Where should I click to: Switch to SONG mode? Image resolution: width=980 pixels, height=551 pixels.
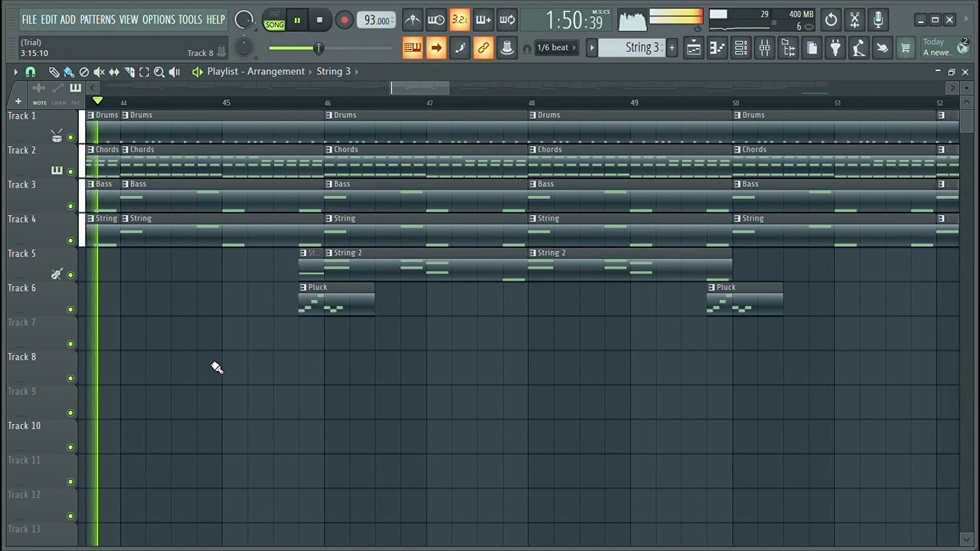tap(274, 25)
